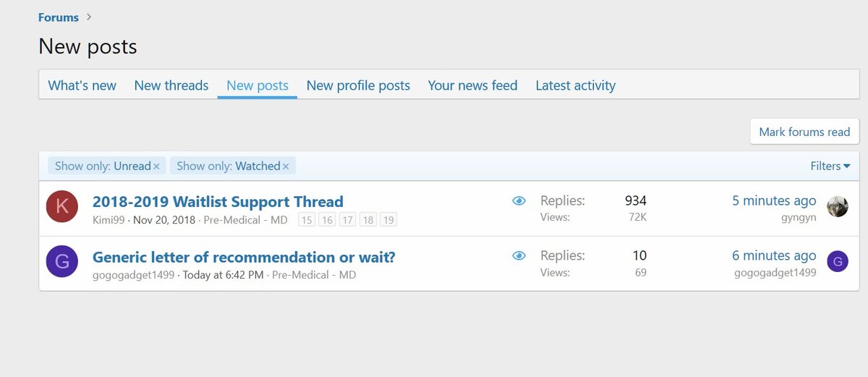Remove the 'Show only: Unread' filter
Viewport: 868px width, 377px height.
click(x=156, y=166)
